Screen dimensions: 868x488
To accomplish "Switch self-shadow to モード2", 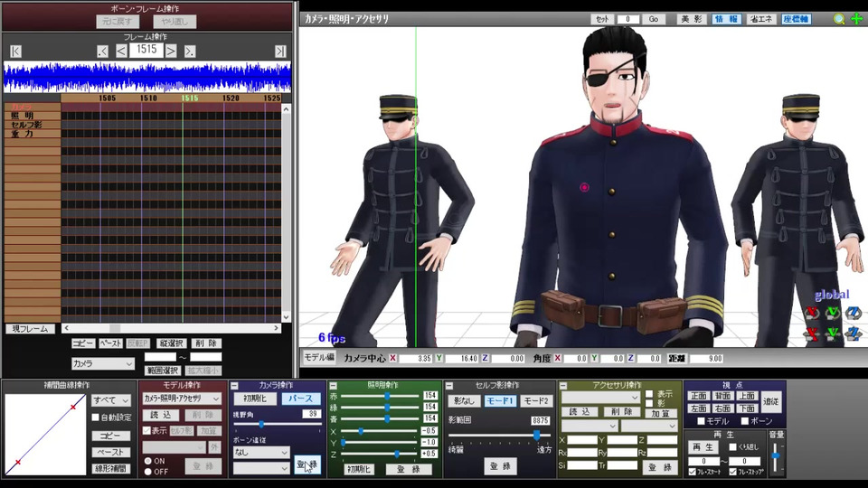I will (535, 400).
